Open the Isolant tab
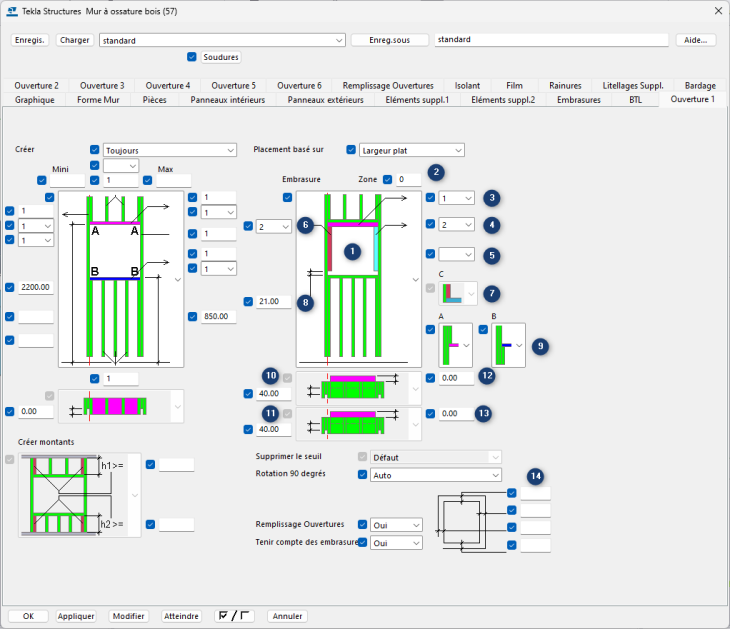Viewport: 730px width, 629px height. [x=467, y=86]
